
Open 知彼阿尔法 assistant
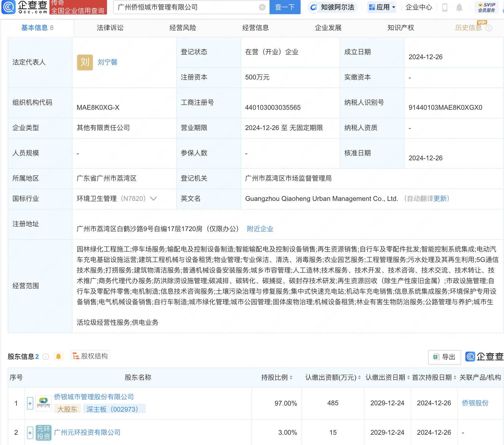pyautogui.click(x=333, y=7)
